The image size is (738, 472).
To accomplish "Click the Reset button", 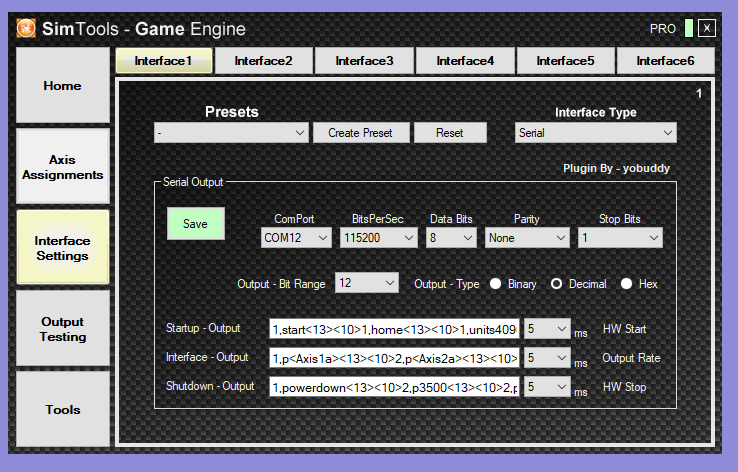I will [x=450, y=133].
